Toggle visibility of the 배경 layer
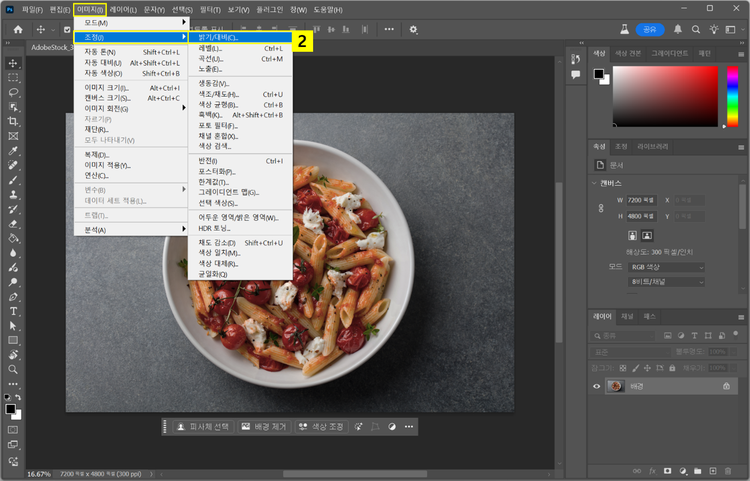This screenshot has width=750, height=481. tap(596, 386)
